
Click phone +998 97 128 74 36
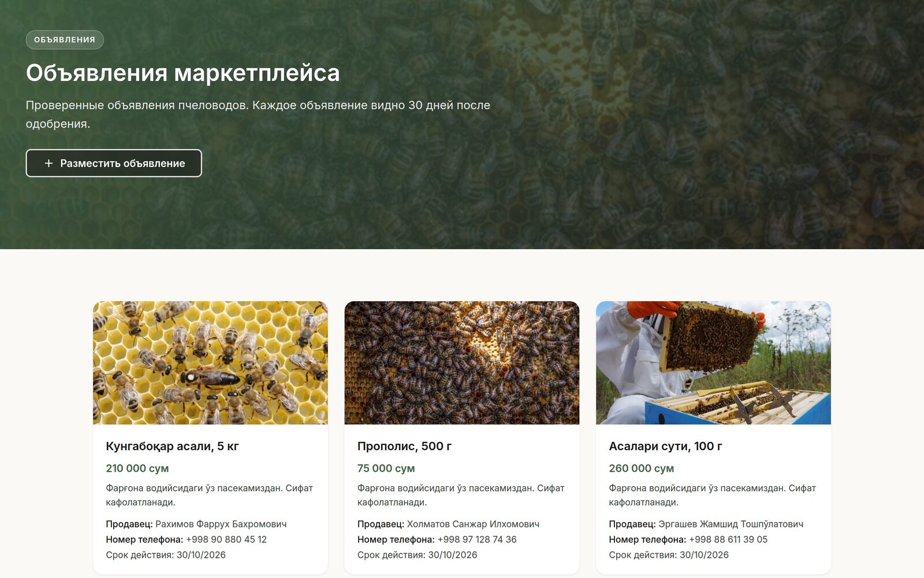[x=477, y=539]
